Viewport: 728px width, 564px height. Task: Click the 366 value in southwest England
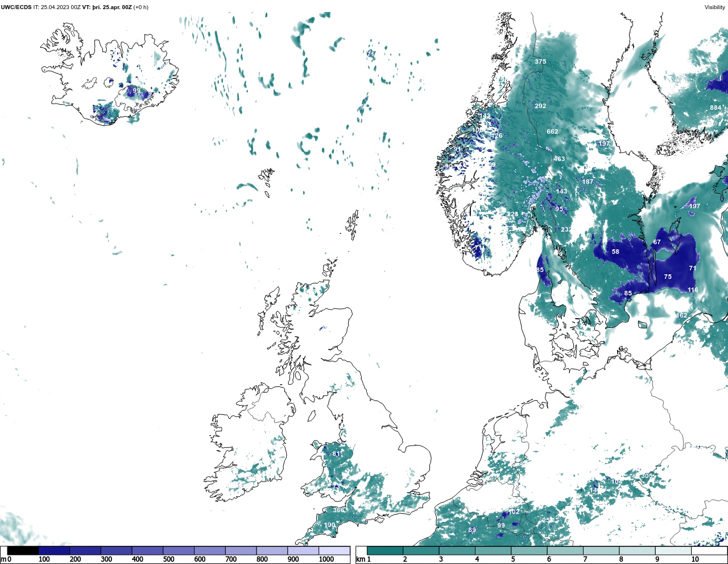coord(339,510)
